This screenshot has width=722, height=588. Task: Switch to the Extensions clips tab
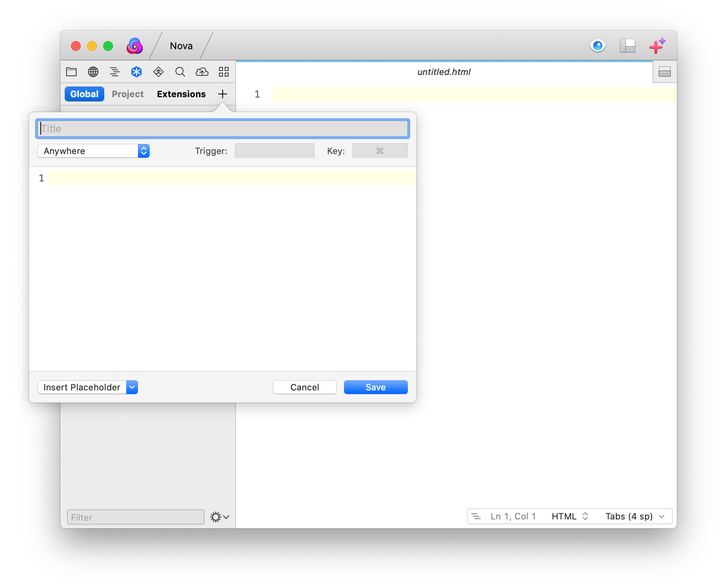point(182,94)
